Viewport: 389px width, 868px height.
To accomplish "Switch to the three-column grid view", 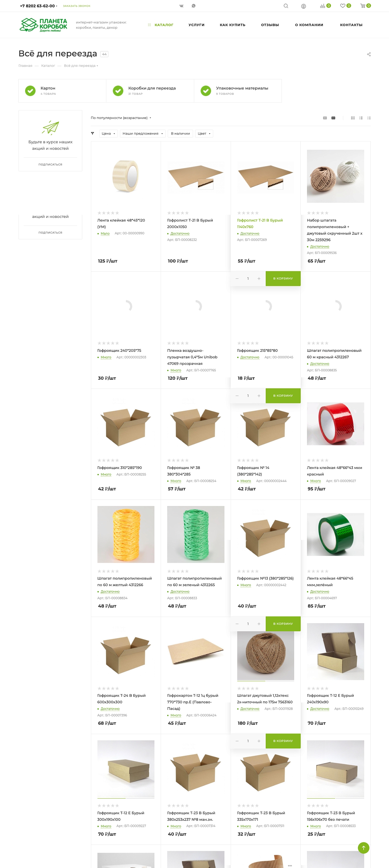I will click(x=325, y=118).
